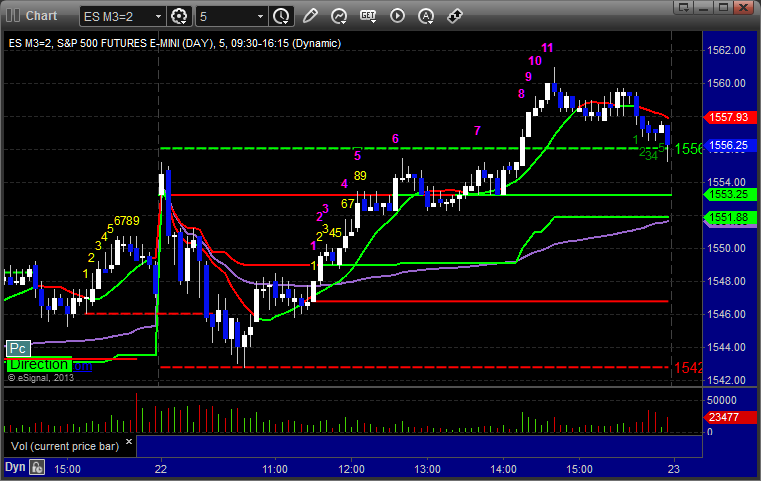Click the yellow count label 6789
The height and width of the screenshot is (481, 761).
(127, 221)
